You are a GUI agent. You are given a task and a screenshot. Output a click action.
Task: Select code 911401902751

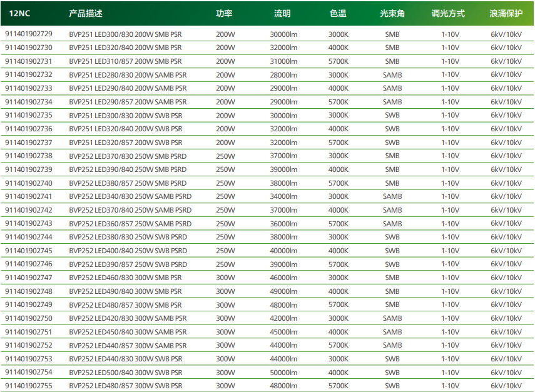pos(29,331)
